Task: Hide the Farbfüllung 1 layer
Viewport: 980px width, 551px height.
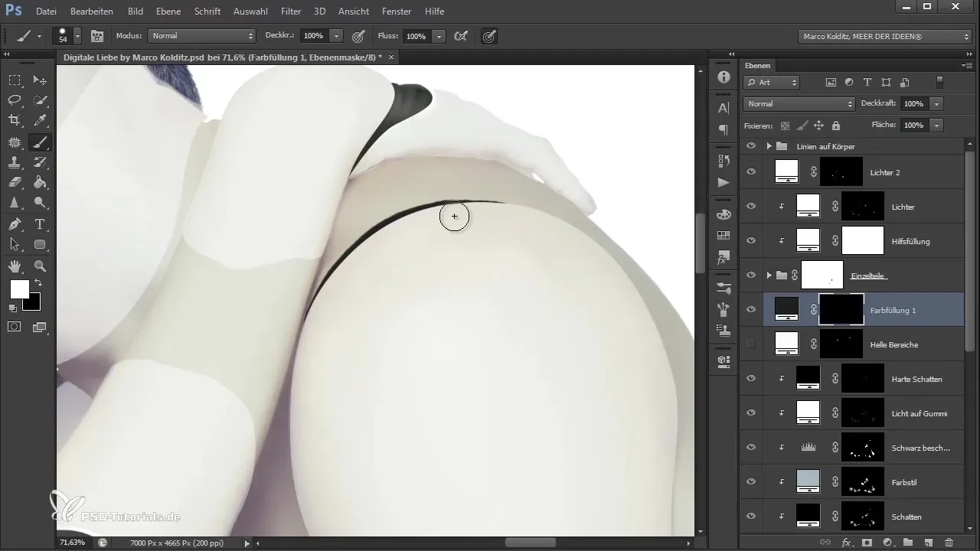Action: [751, 310]
